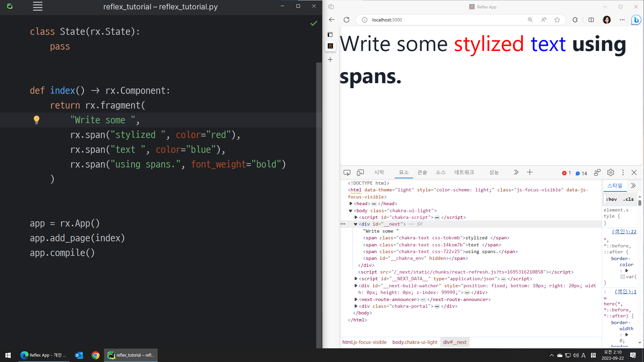Refresh the localhost:3000 page

(346, 20)
